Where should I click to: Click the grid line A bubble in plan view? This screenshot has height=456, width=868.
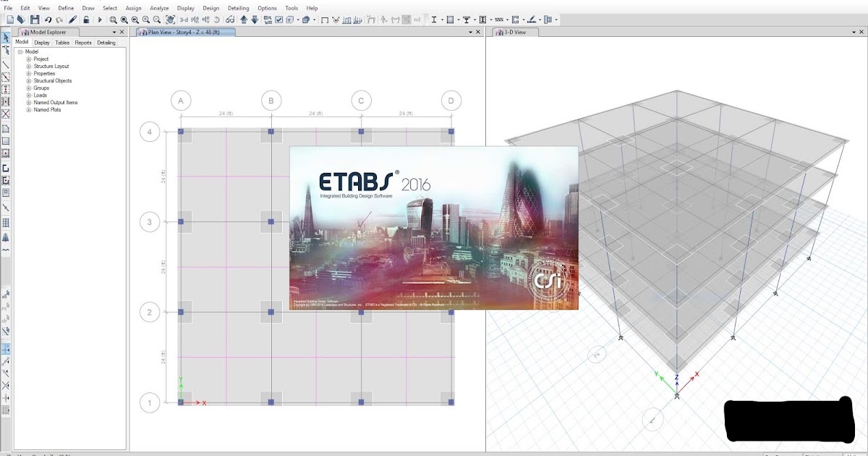180,101
